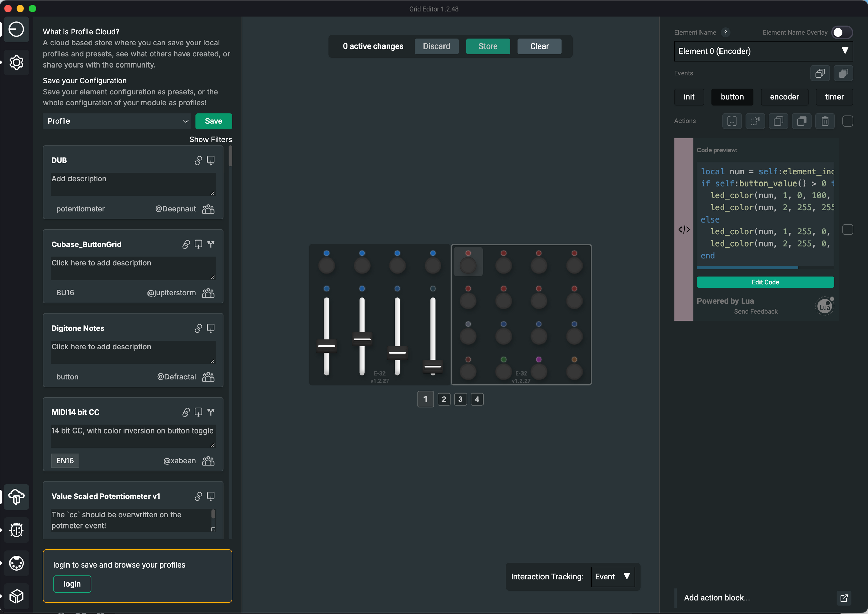
Task: Open the Profile Cloud sidebar icon
Action: [16, 497]
